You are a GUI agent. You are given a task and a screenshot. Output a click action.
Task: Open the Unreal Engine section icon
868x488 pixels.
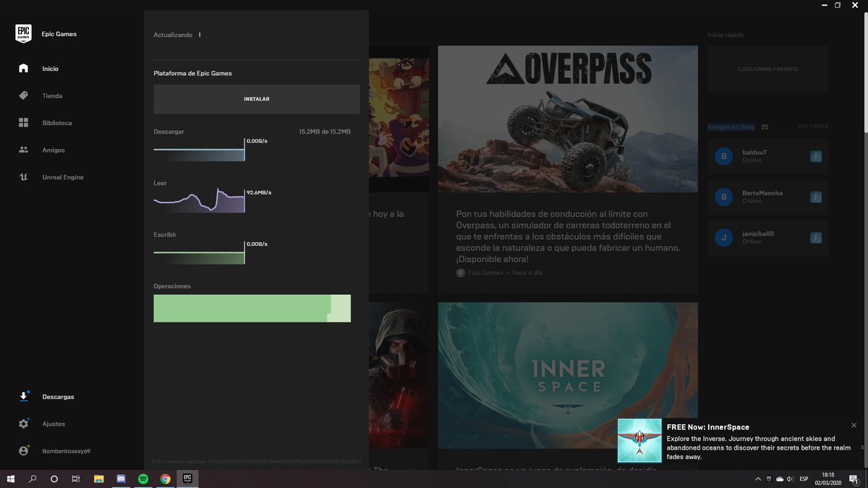[23, 177]
